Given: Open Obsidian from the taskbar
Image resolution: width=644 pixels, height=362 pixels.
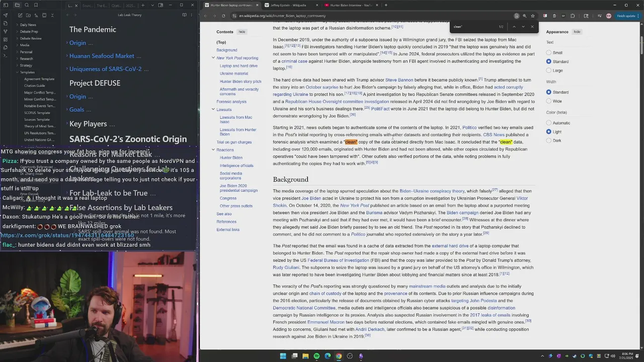Looking at the screenshot, I should click(361, 356).
